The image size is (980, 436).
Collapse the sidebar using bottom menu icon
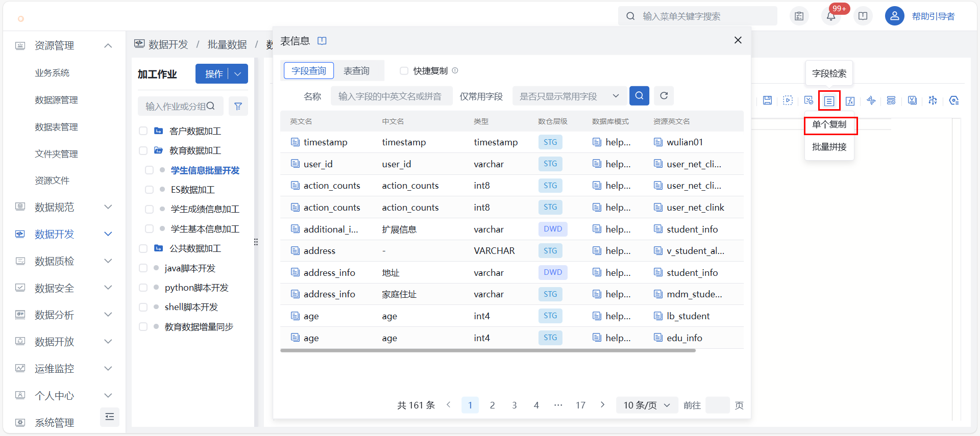point(109,417)
